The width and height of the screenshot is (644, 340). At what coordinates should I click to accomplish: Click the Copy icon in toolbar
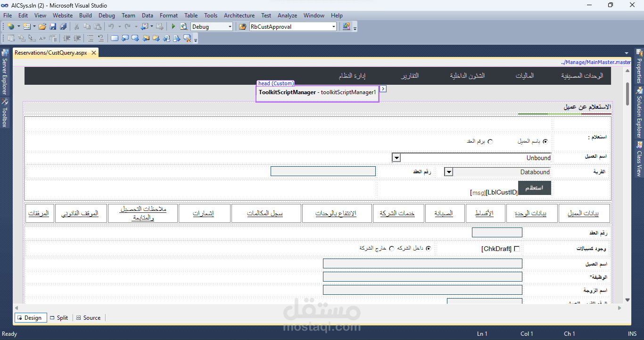point(87,26)
